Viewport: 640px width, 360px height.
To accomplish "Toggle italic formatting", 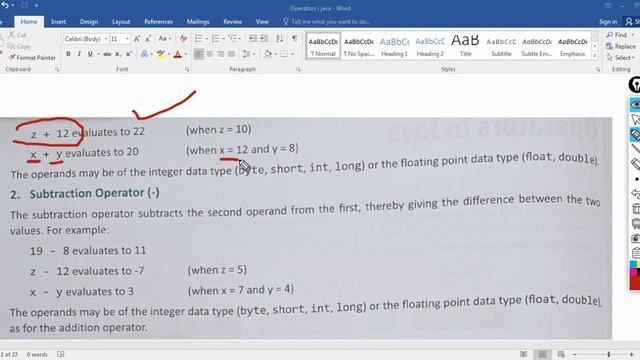I will (79, 54).
